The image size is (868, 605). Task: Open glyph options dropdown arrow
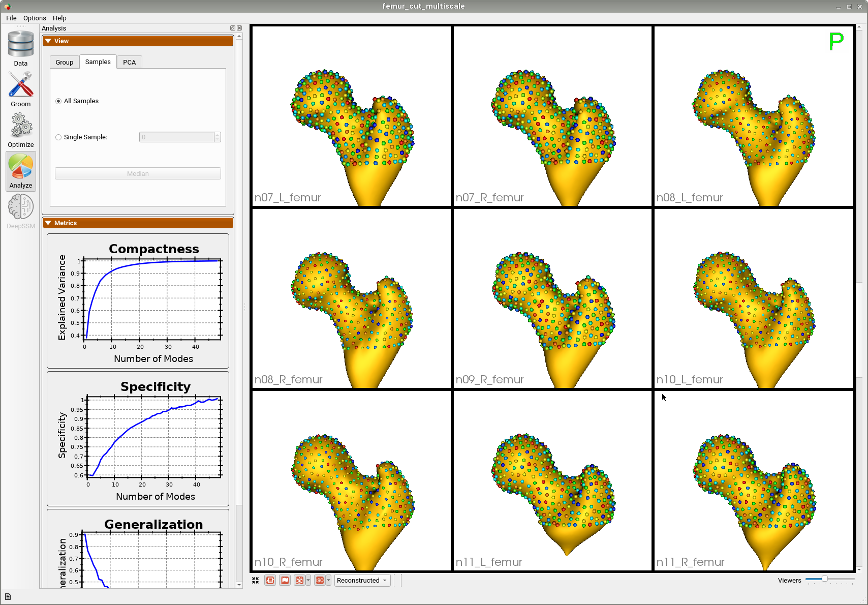[308, 580]
